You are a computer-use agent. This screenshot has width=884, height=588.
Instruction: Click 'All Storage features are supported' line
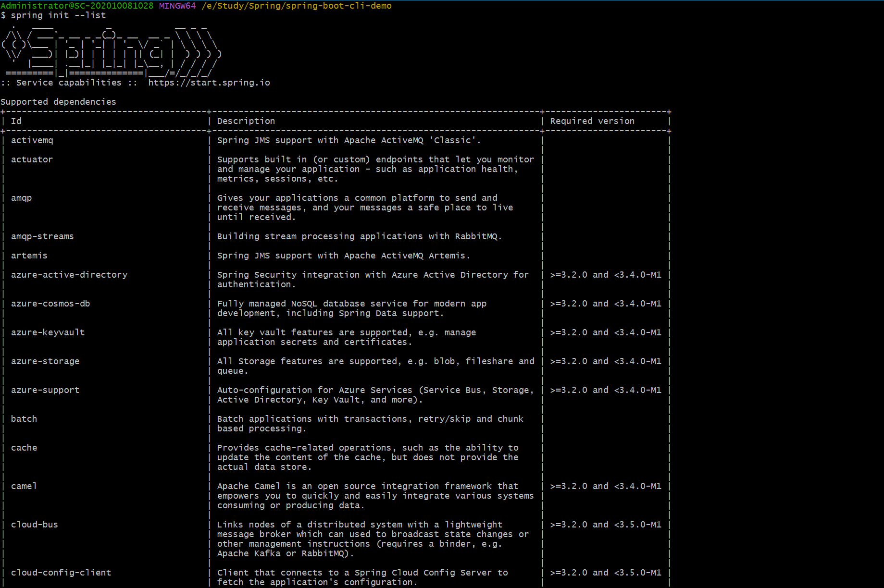pyautogui.click(x=375, y=361)
